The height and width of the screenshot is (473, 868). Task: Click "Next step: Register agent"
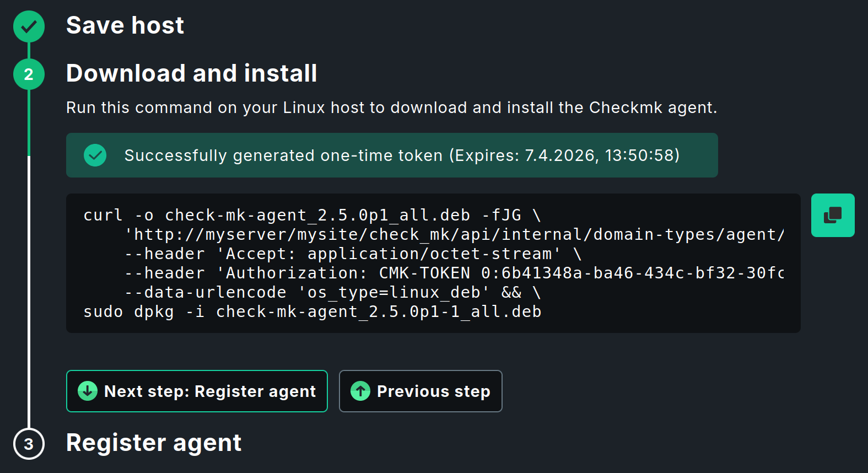click(197, 391)
